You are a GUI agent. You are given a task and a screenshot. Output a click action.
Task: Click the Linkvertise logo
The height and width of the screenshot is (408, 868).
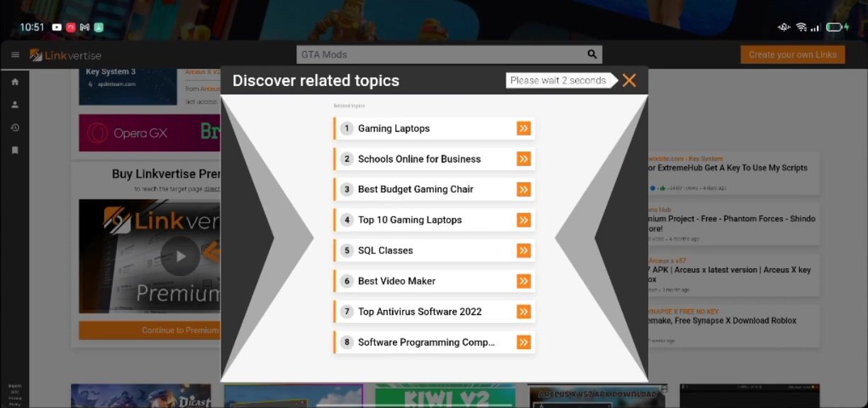coord(65,55)
